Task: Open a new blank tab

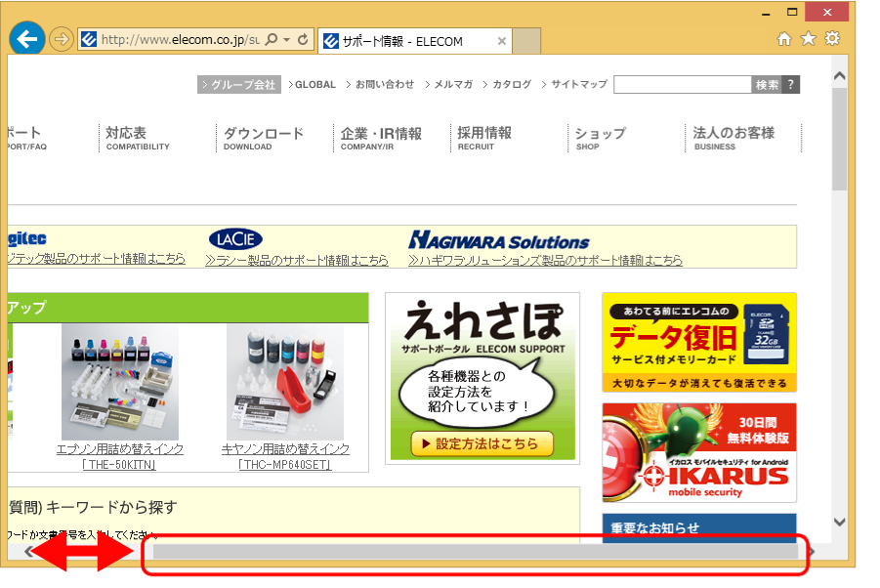Action: point(526,41)
